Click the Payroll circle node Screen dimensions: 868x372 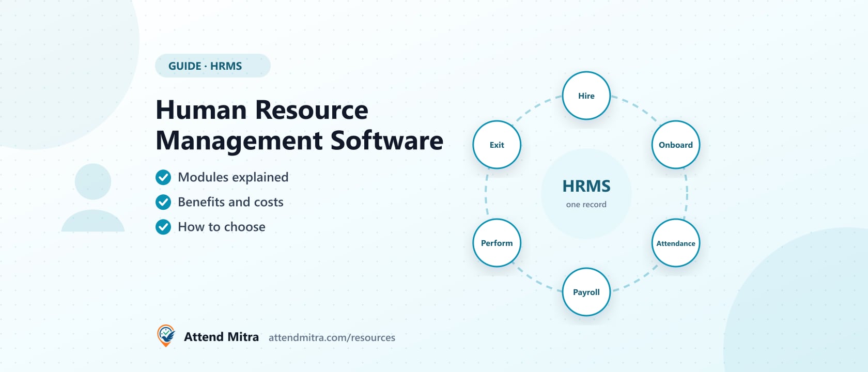coord(586,292)
